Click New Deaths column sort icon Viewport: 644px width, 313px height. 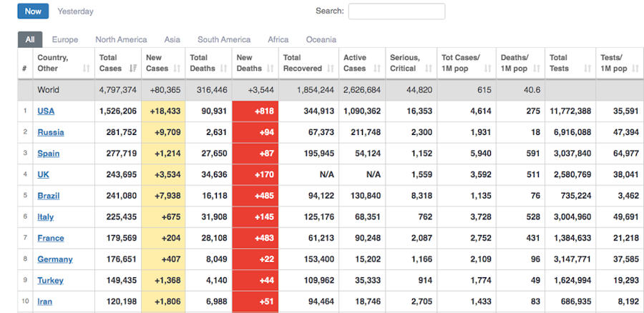(270, 69)
